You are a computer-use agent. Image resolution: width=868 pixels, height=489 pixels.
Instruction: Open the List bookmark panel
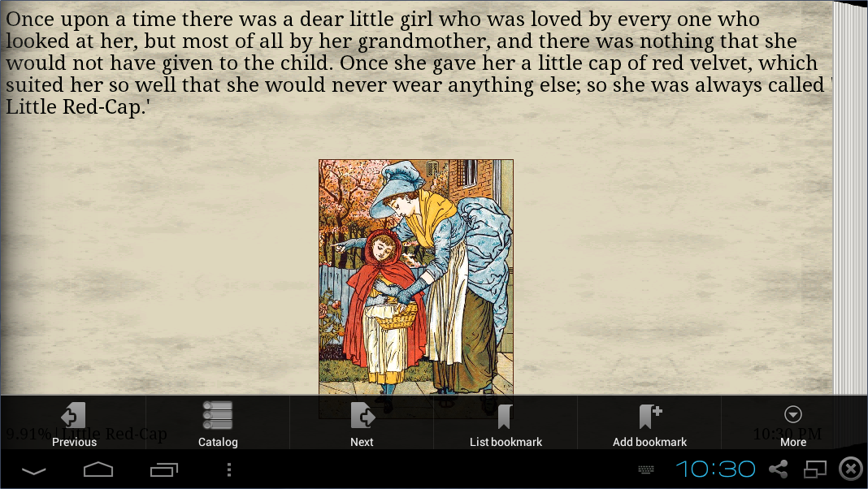click(506, 422)
